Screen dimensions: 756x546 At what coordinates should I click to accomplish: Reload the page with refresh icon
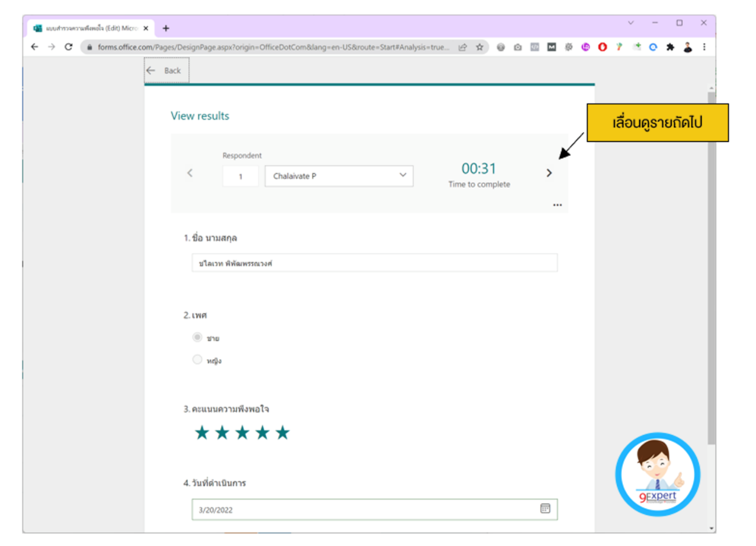click(x=68, y=47)
